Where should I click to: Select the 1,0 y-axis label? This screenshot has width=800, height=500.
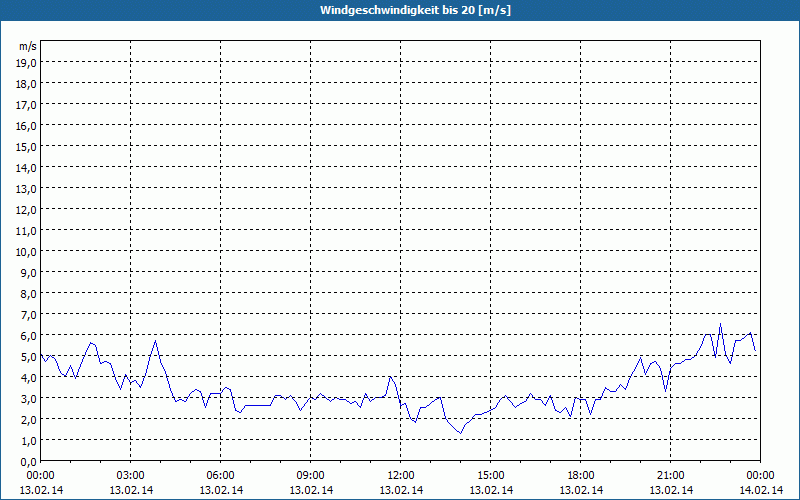29,440
